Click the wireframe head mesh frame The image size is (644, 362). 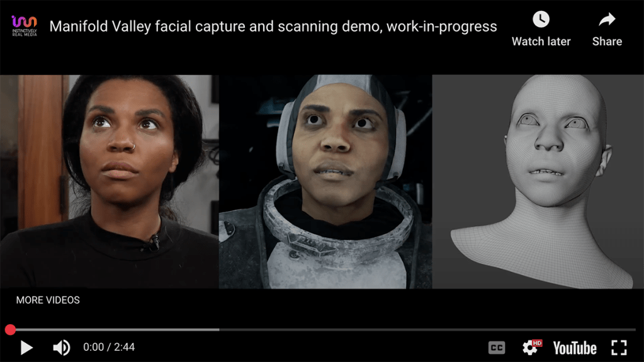[x=538, y=181]
